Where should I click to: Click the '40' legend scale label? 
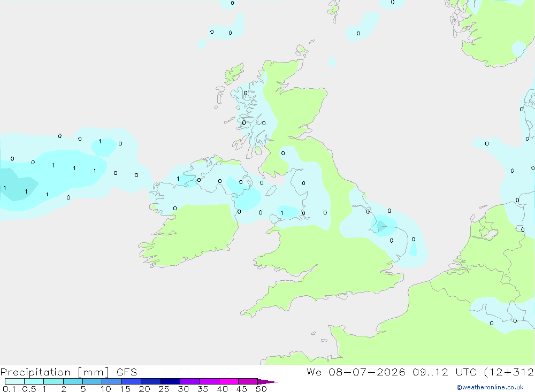(222, 389)
